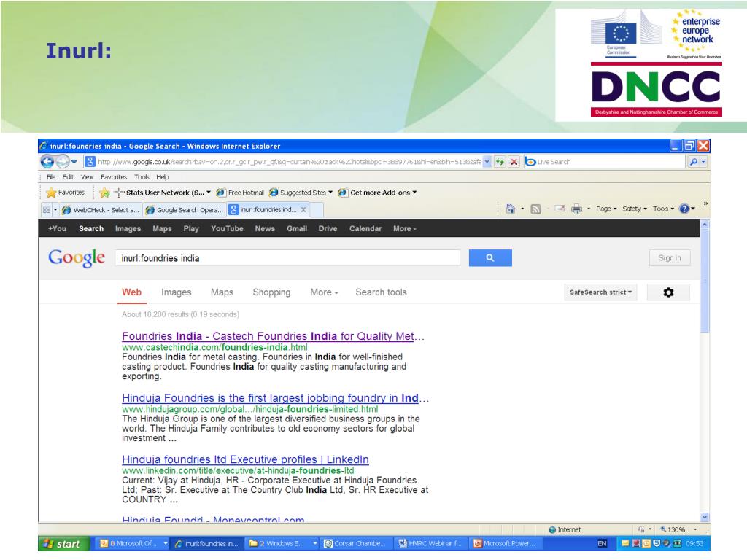The height and width of the screenshot is (560, 747).
Task: Click Drive in the black Google bar
Action: (328, 228)
